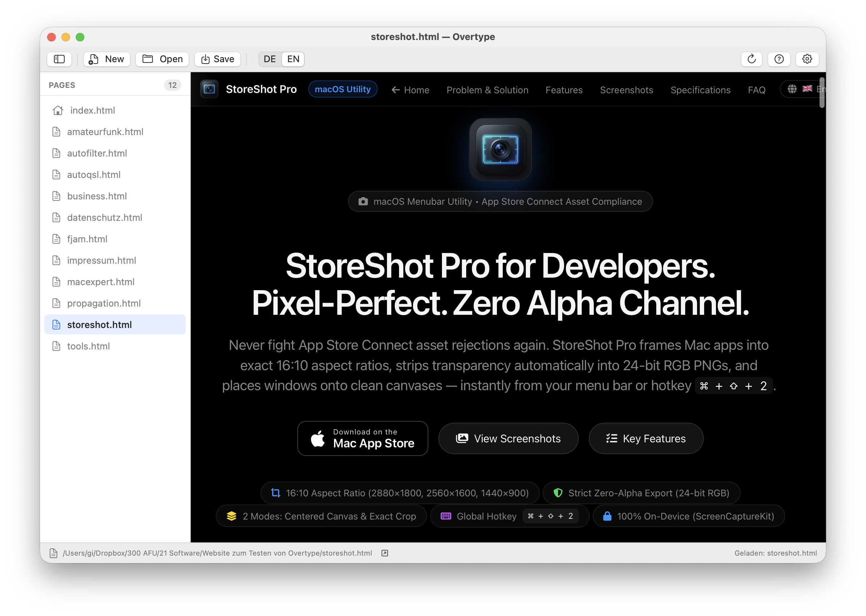
Task: Click Key Features button
Action: (646, 438)
